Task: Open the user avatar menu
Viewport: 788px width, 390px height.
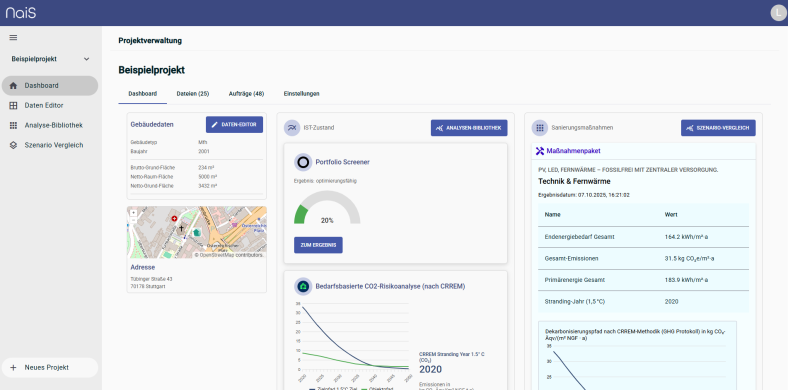Action: (x=778, y=13)
